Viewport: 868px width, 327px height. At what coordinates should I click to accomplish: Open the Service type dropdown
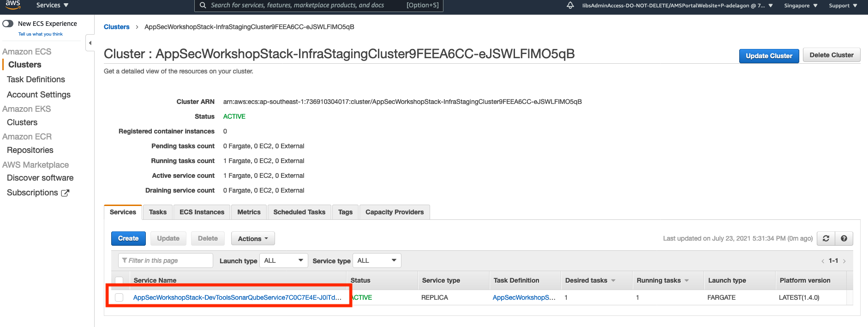point(377,260)
